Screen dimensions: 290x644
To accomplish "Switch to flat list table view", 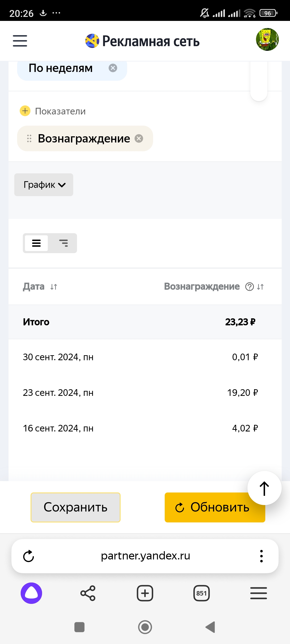I will pyautogui.click(x=36, y=243).
